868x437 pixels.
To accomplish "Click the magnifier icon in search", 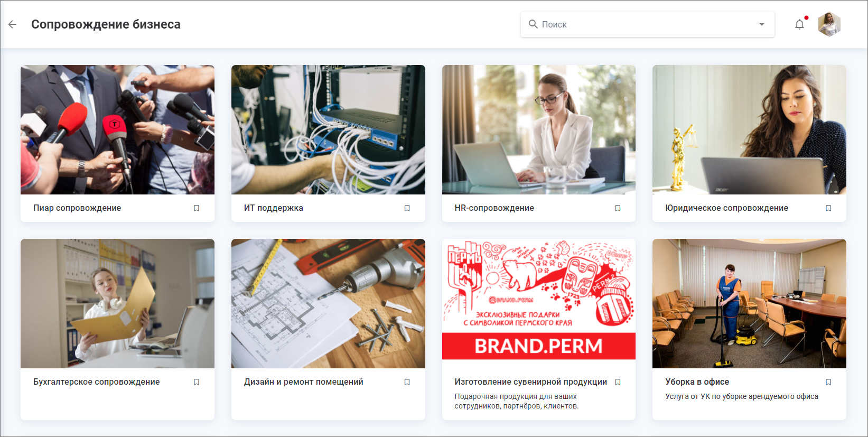I will pos(533,24).
